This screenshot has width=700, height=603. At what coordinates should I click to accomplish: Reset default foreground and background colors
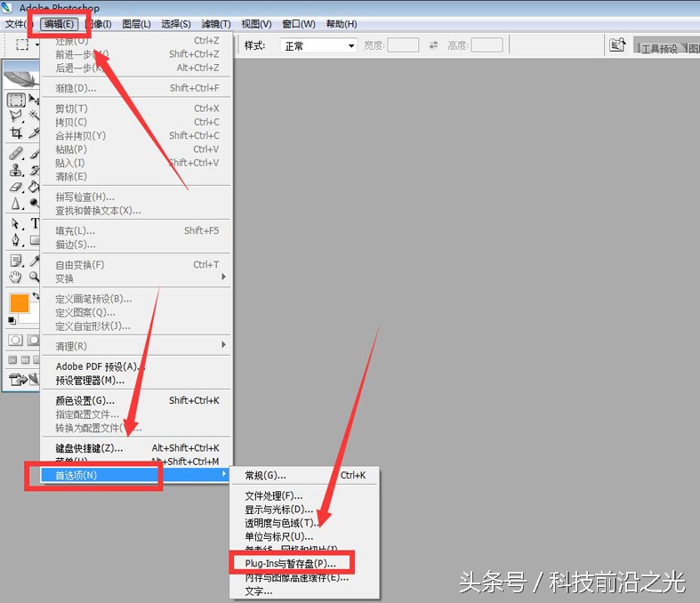click(12, 320)
